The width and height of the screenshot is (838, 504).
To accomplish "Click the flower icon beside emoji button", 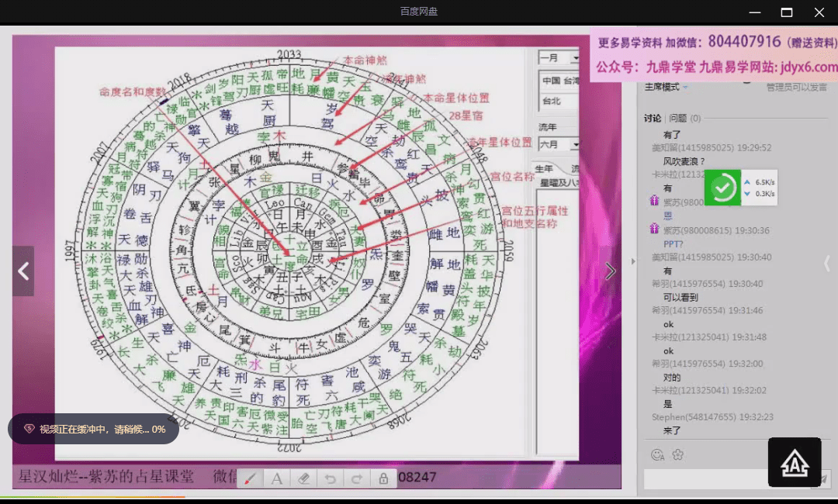I will [677, 455].
